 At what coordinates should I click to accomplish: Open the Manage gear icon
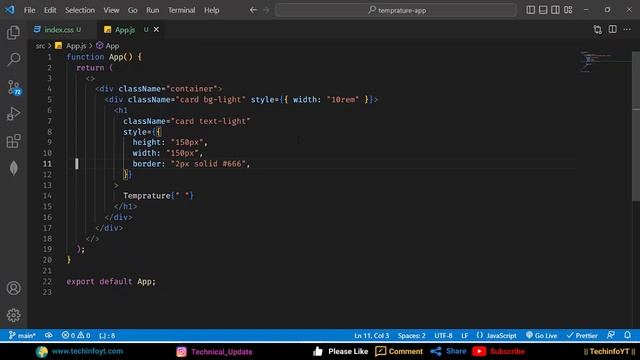click(x=13, y=315)
